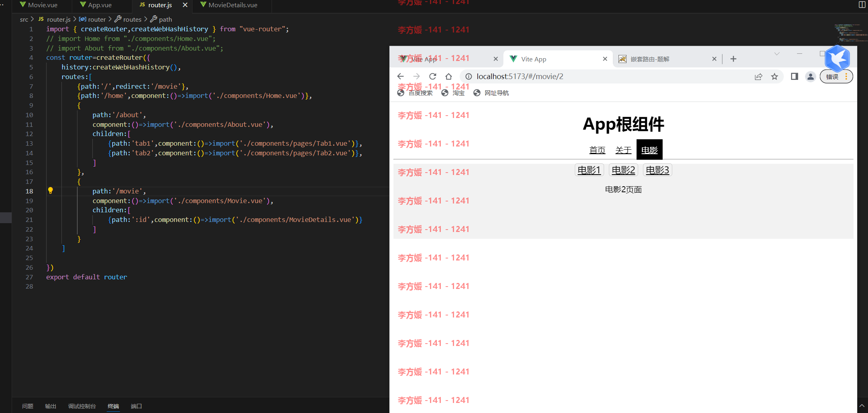Click the address bar URL localhost:5173/#/movie/2
The image size is (868, 413).
click(520, 76)
